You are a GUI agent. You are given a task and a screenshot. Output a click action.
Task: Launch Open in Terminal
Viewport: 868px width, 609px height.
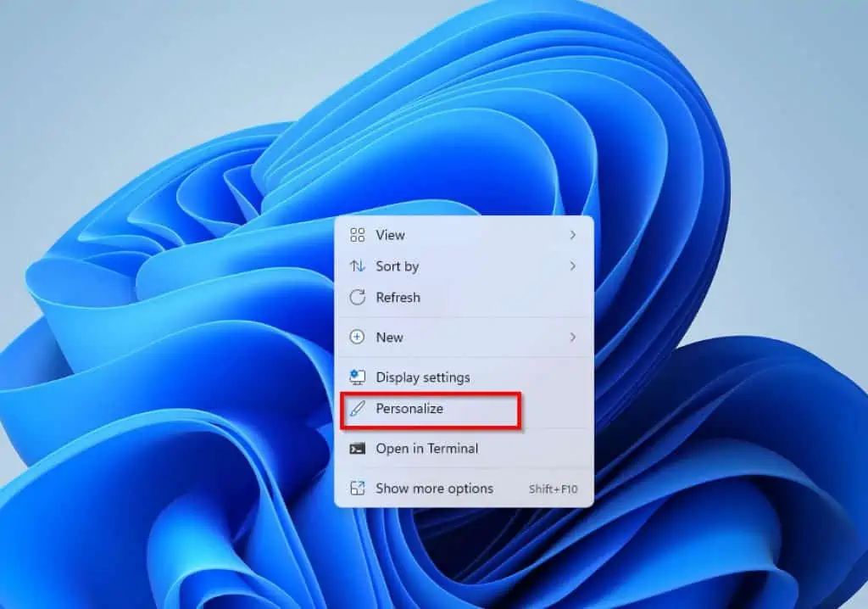[427, 449]
